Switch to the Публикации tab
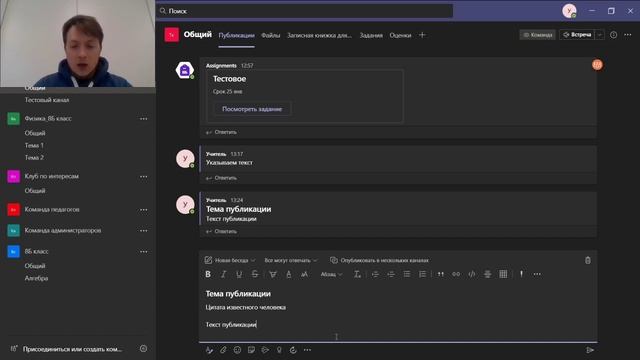Screen dimensions: 640x360 pyautogui.click(x=236, y=35)
